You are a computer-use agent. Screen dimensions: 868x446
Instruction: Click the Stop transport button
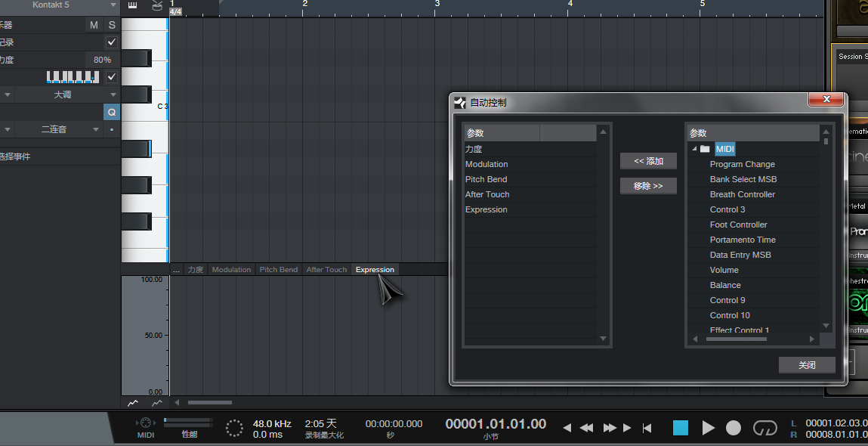coord(681,428)
